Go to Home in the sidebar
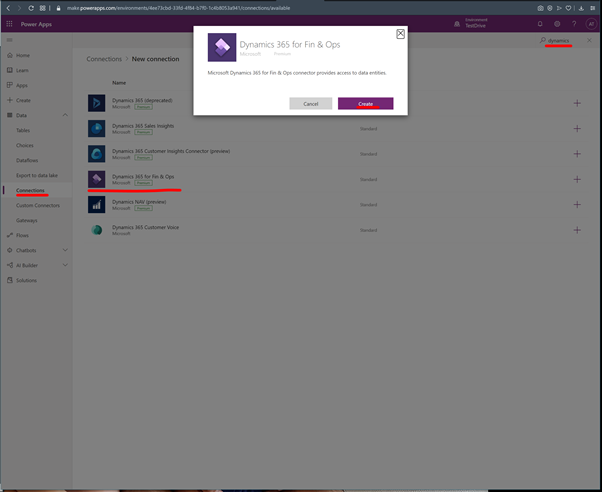Screen dimensions: 602x492 coord(23,55)
